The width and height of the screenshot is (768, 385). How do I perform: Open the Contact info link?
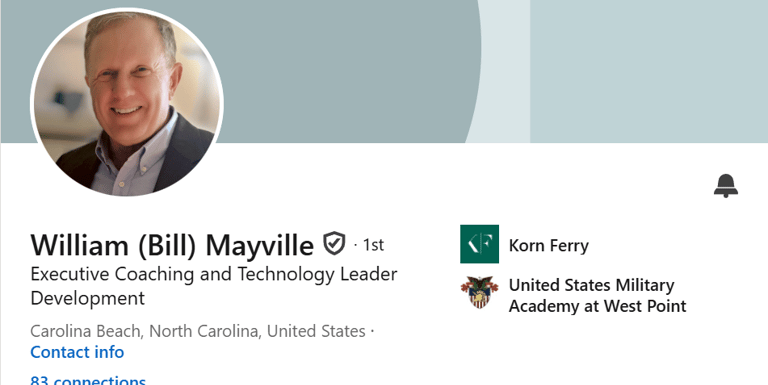(77, 352)
